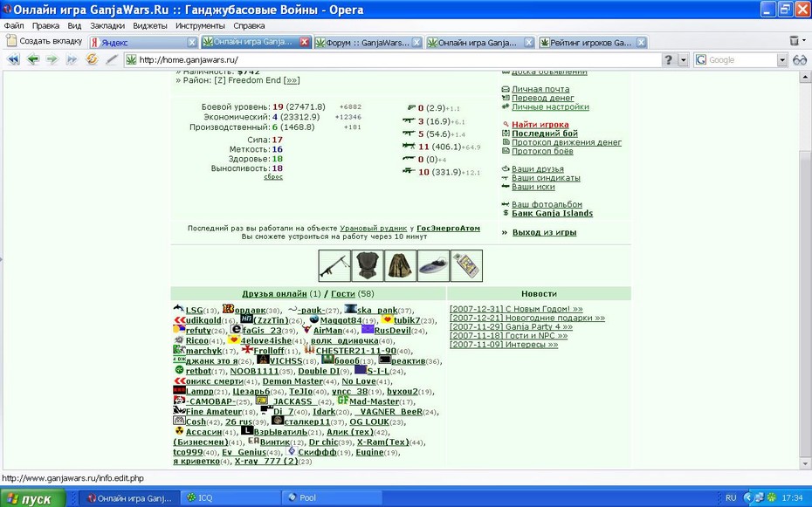Viewport: 812px width, 507px height.
Task: Open the Найти игрока link
Action: click(540, 124)
